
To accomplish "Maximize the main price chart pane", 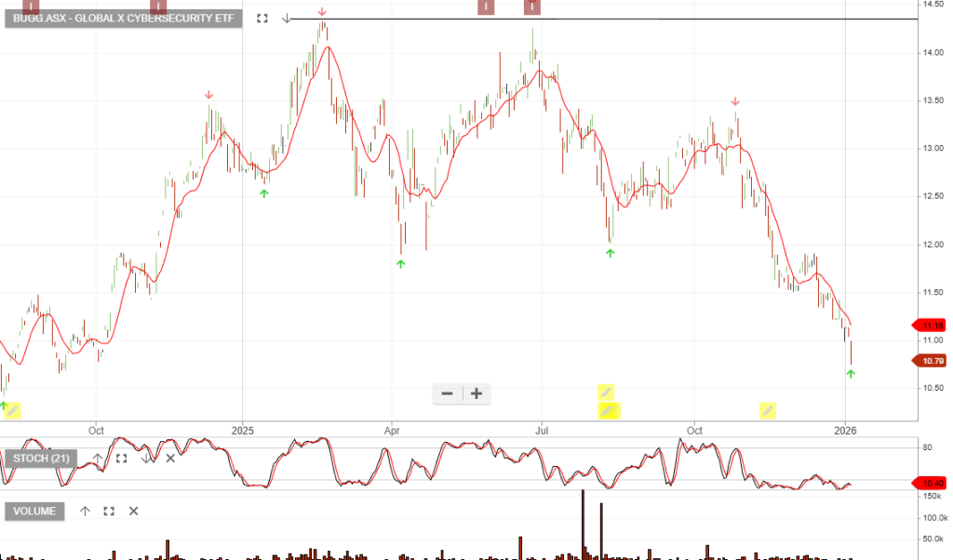I will click(262, 19).
